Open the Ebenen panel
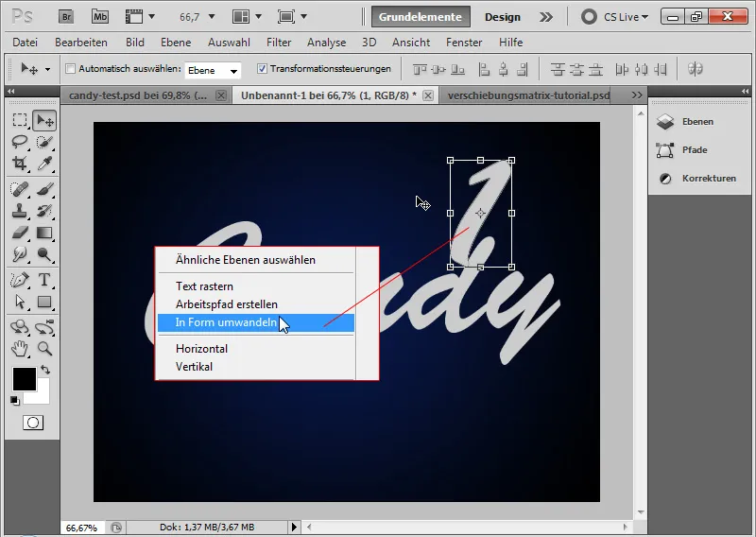The height and width of the screenshot is (537, 756). pyautogui.click(x=698, y=122)
